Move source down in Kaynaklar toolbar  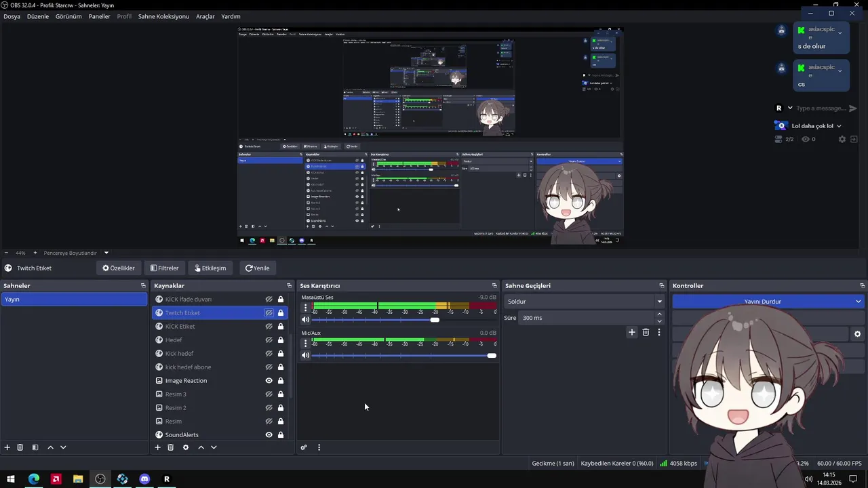tap(214, 447)
